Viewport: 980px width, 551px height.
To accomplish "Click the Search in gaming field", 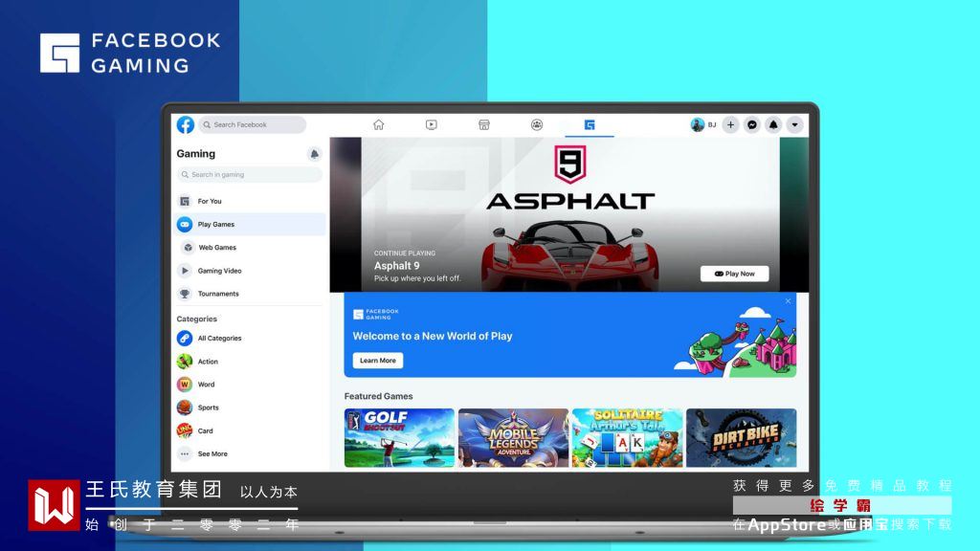I will 250,175.
